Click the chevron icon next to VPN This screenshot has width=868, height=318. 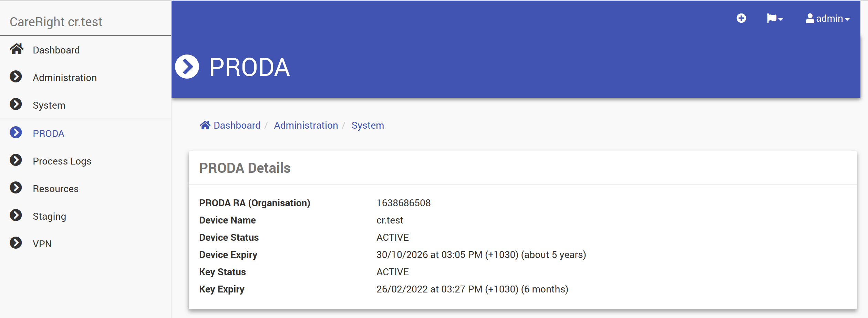[x=16, y=243]
